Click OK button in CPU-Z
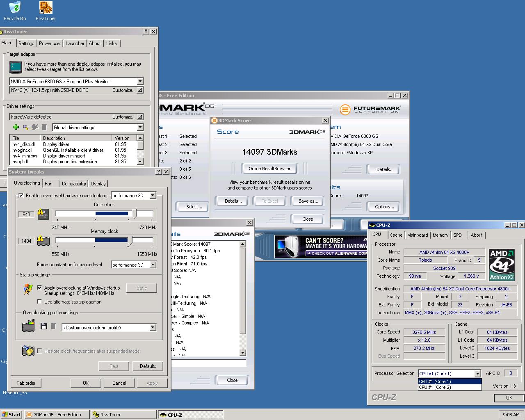This screenshot has height=420, width=525. [x=509, y=397]
